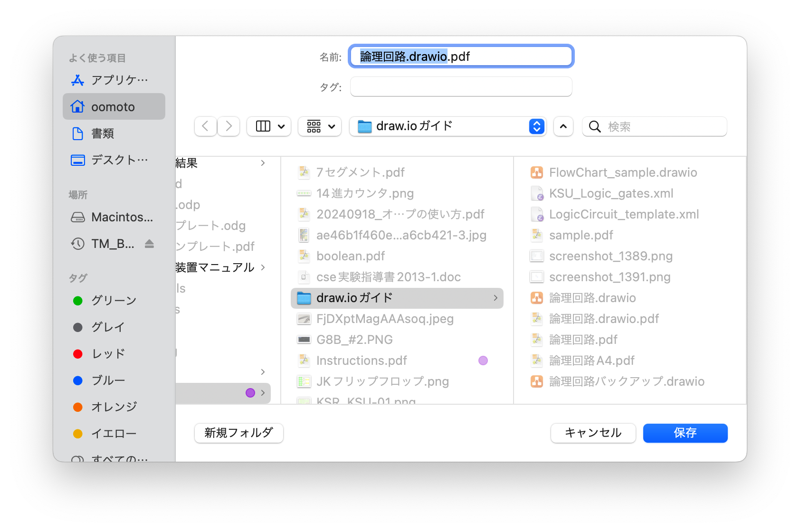Image resolution: width=800 pixels, height=532 pixels.
Task: Open the draw.ioガイド folder path popup
Action: (x=448, y=126)
